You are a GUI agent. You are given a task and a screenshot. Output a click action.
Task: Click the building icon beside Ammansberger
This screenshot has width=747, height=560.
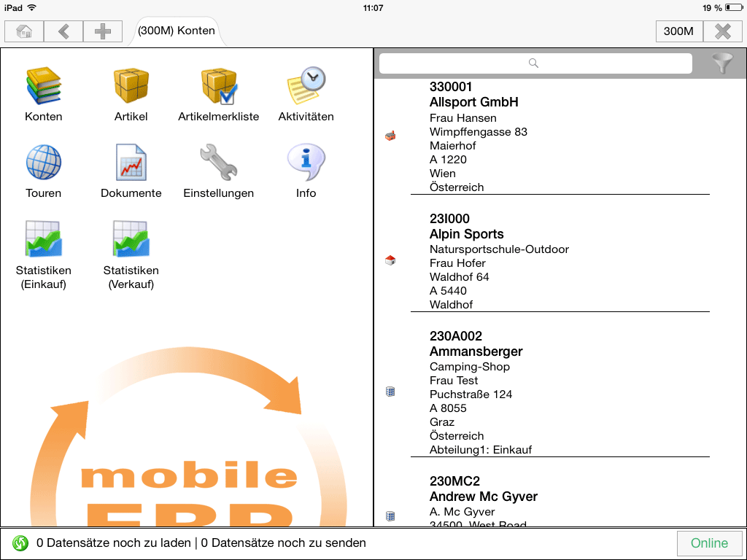(390, 392)
